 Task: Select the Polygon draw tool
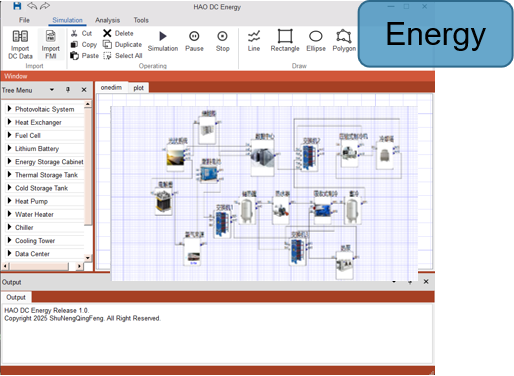[x=344, y=36]
